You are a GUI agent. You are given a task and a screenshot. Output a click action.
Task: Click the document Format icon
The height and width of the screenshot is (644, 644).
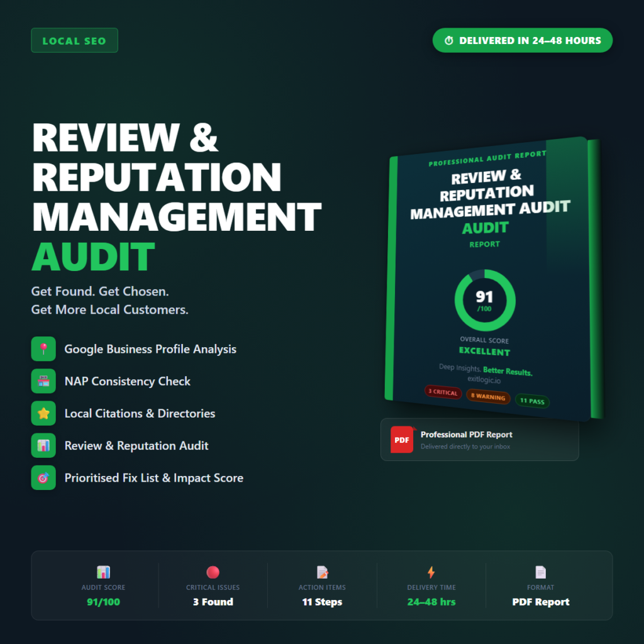click(x=540, y=572)
